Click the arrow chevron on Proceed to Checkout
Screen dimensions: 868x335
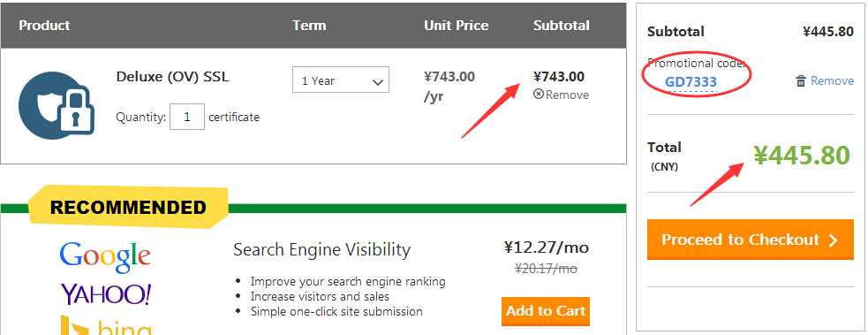click(x=834, y=240)
